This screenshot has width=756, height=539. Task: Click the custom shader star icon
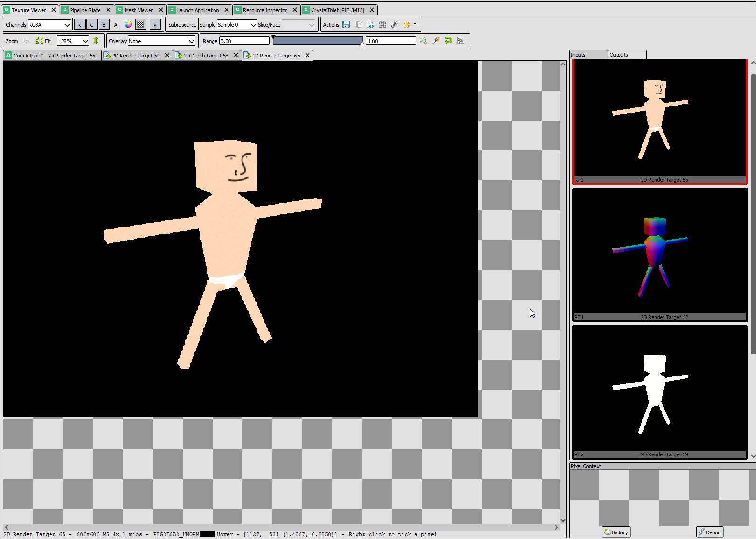[x=407, y=24]
